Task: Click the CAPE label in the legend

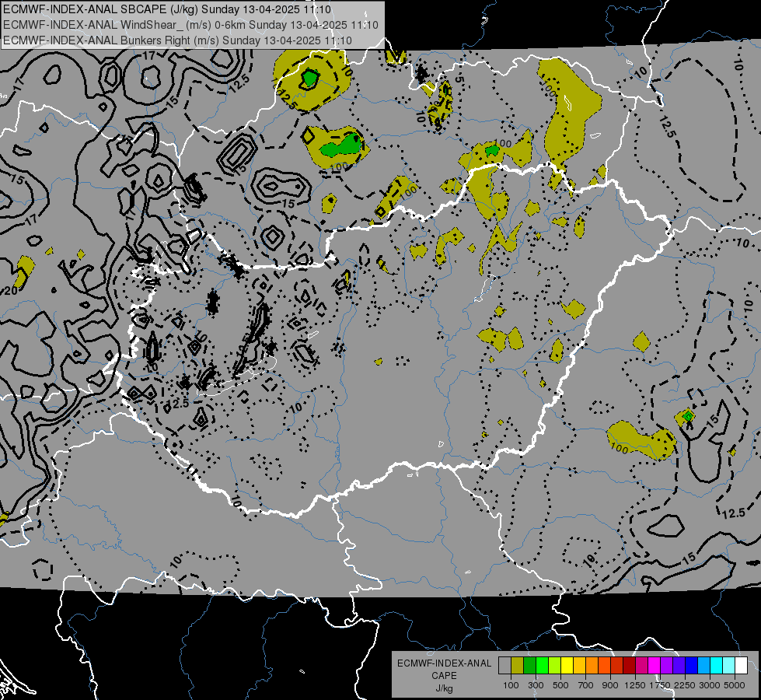Action: (444, 675)
